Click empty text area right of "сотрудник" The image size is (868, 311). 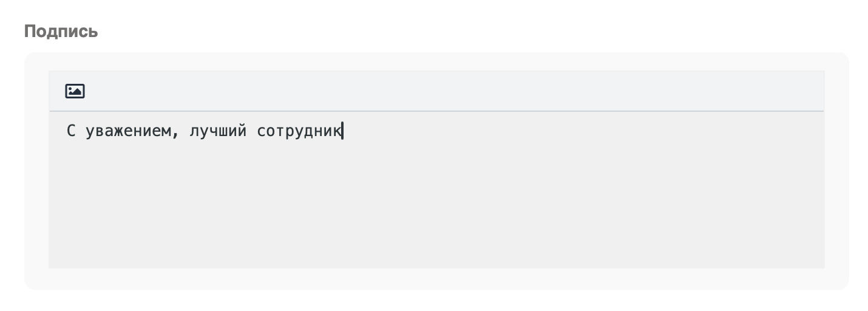[546, 131]
